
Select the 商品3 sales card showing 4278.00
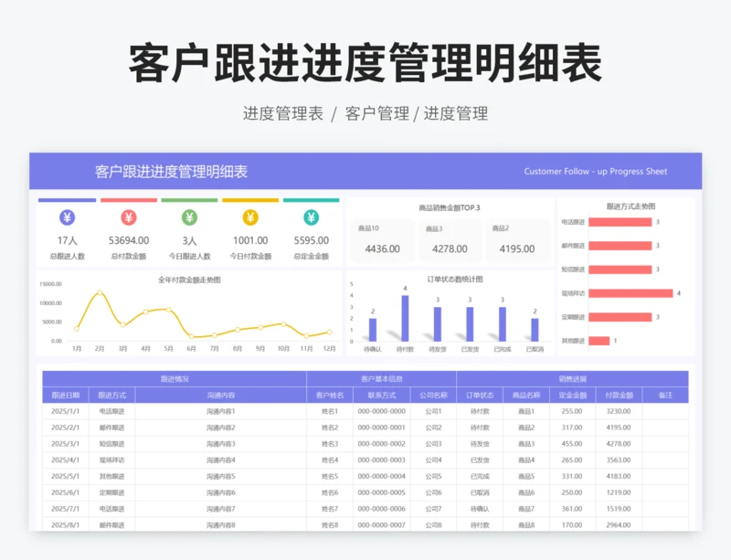click(x=450, y=241)
